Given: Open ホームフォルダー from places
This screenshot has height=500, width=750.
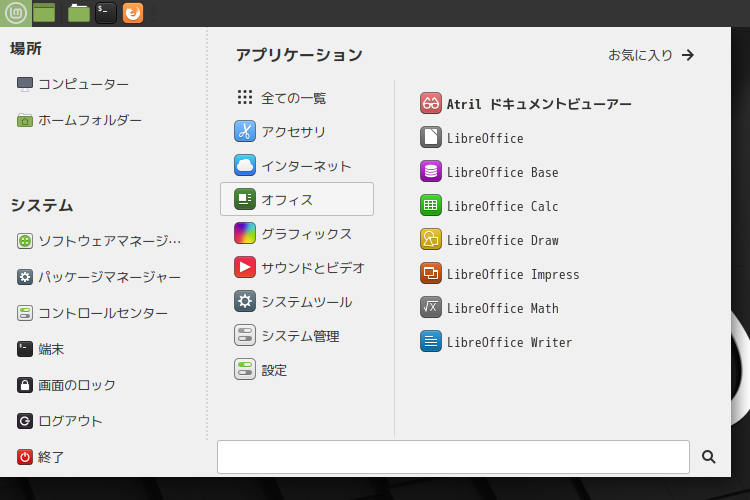Looking at the screenshot, I should coord(79,120).
